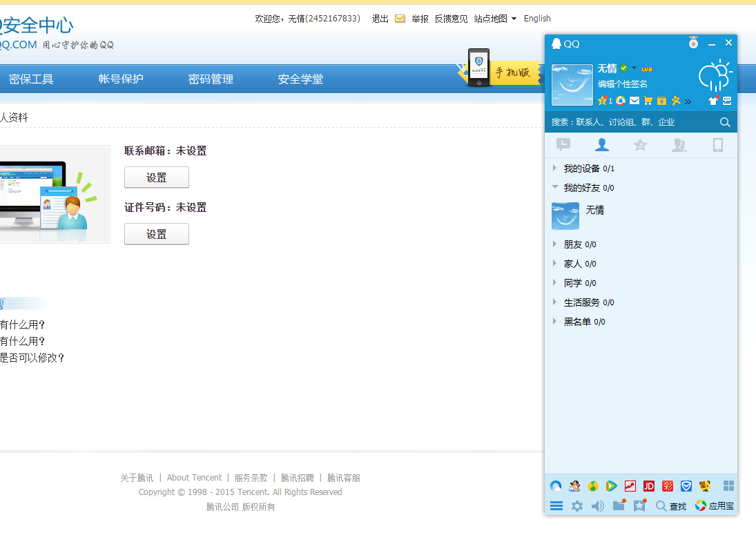756x533 pixels.
Task: Open the Qzone star icon
Action: (x=602, y=101)
